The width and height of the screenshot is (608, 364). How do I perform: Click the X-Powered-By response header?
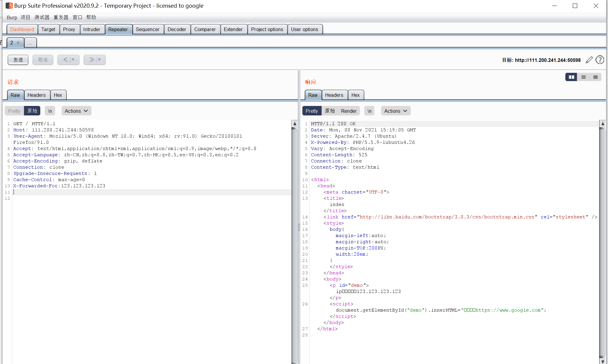(x=363, y=142)
